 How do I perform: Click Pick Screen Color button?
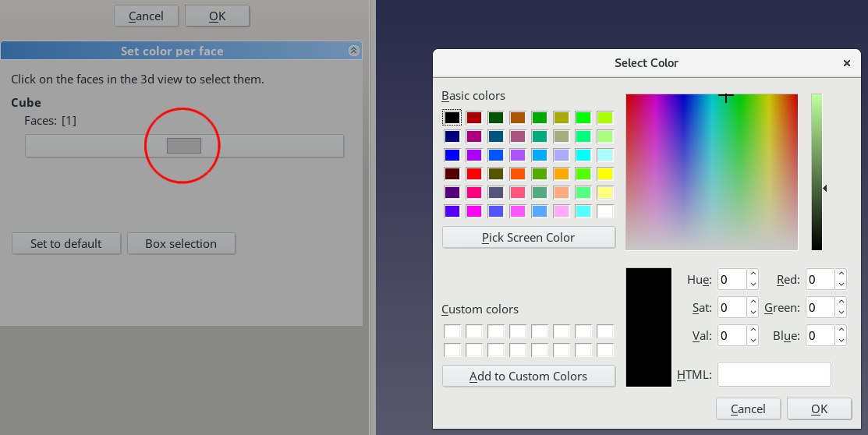(528, 238)
